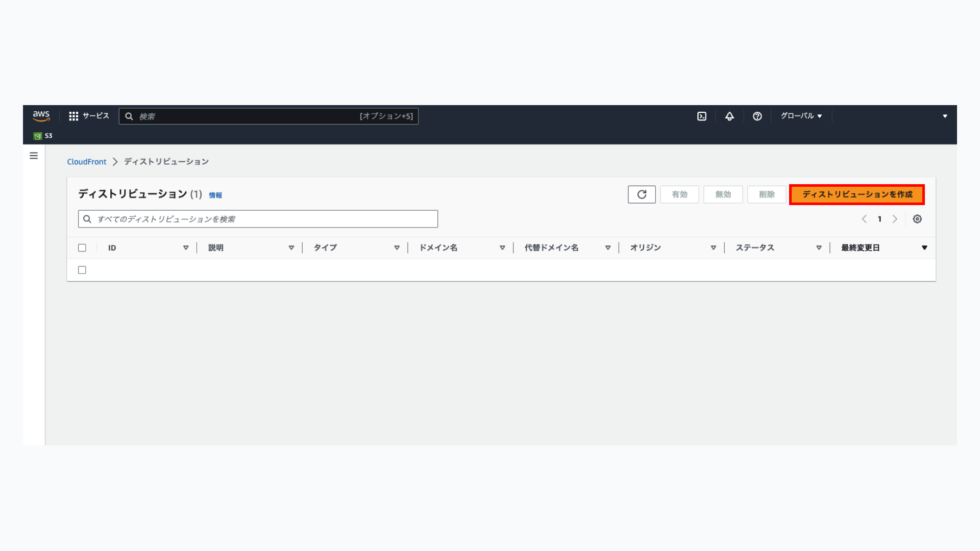Sort by 最終変更日 column arrow
This screenshot has width=980, height=551.
click(x=924, y=248)
